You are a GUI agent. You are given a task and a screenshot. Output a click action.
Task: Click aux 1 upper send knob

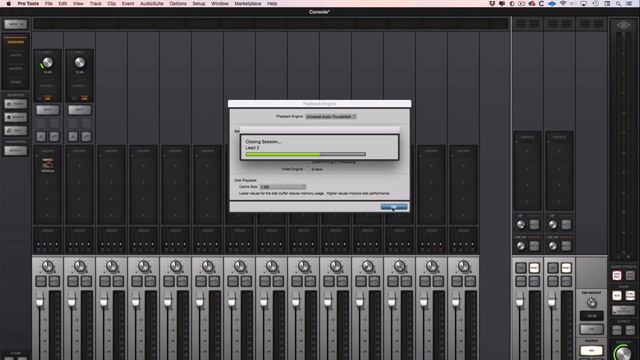pyautogui.click(x=521, y=224)
